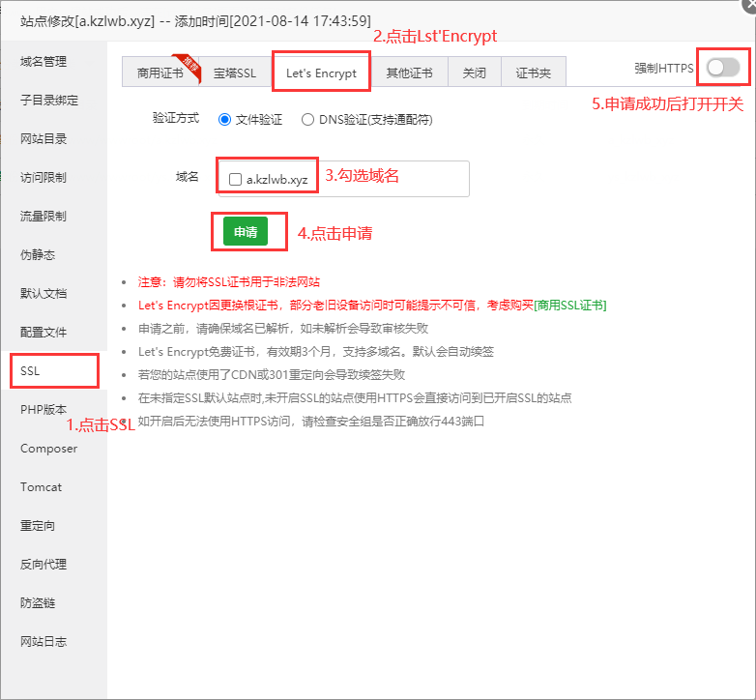Click the green 申请 button

coord(246,231)
